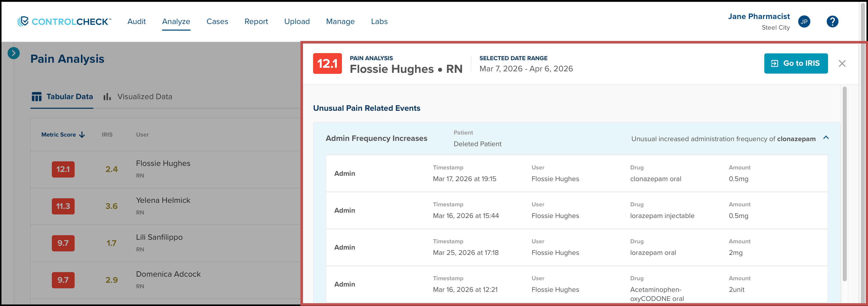The height and width of the screenshot is (306, 868).
Task: Click the Go to IRIS button
Action: 796,63
